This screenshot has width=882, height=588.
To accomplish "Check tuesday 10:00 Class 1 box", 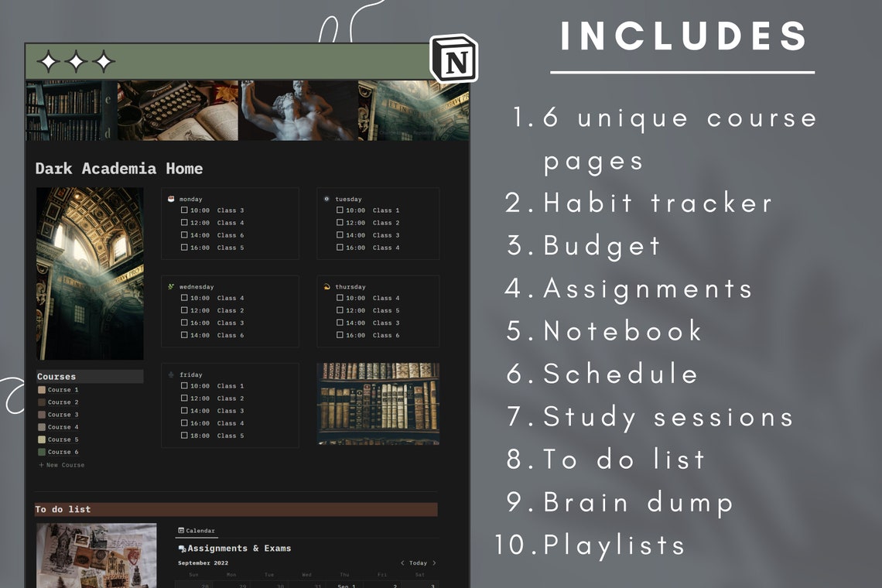I will (340, 210).
